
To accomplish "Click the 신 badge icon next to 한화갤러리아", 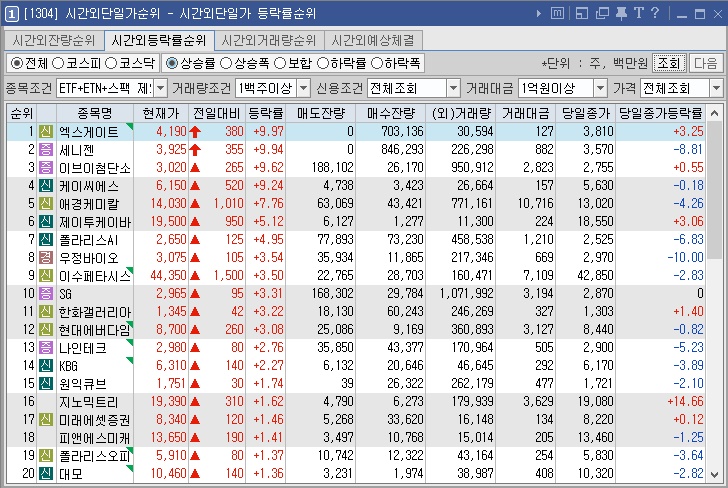I will point(46,312).
